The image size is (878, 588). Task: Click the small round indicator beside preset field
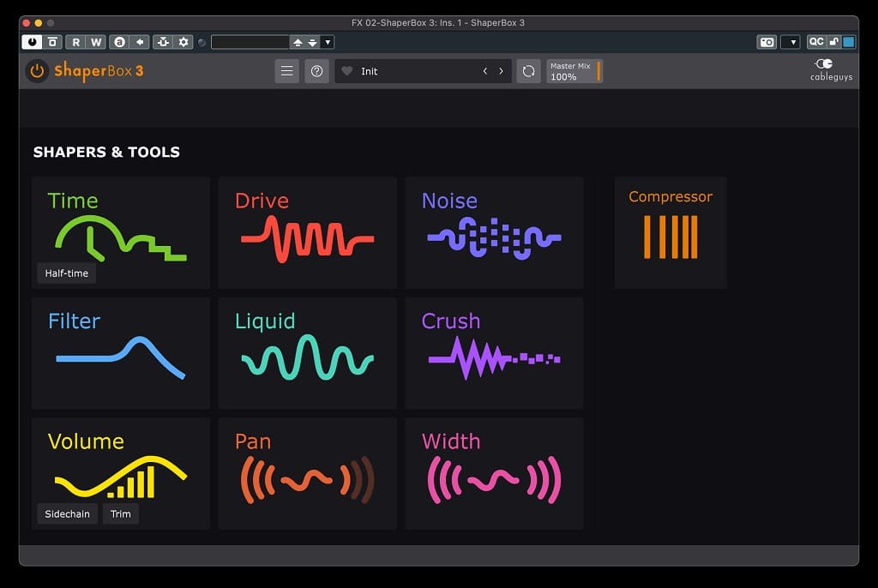(202, 42)
